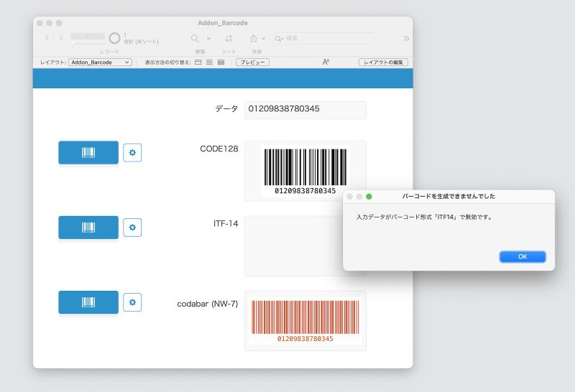Click the Addon_Barcode window title
The height and width of the screenshot is (392, 575).
tap(223, 23)
